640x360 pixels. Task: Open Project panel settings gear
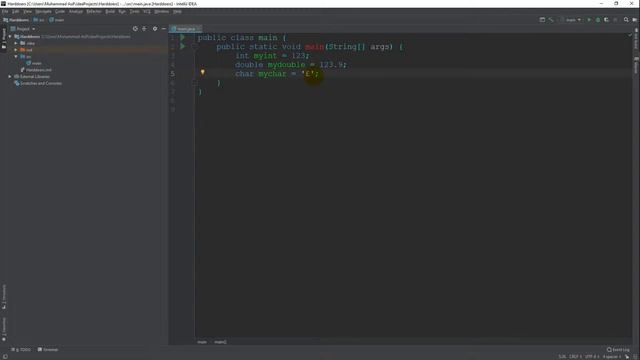tap(155, 29)
